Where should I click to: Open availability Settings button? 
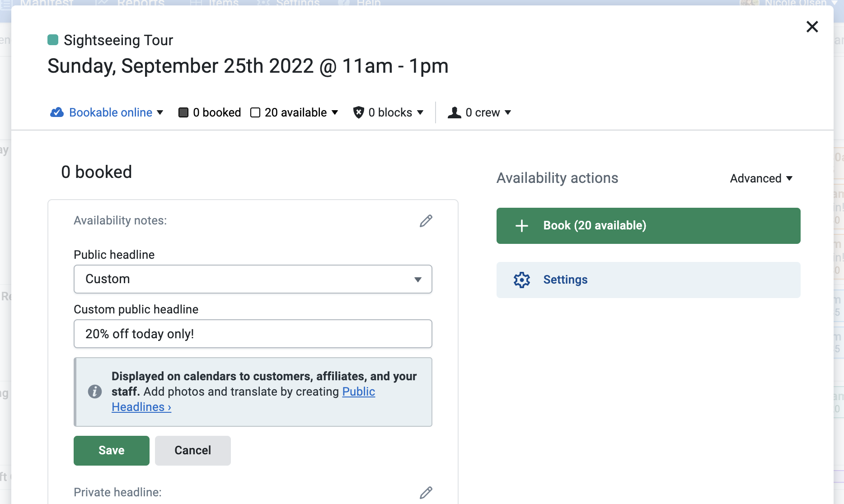pos(648,280)
